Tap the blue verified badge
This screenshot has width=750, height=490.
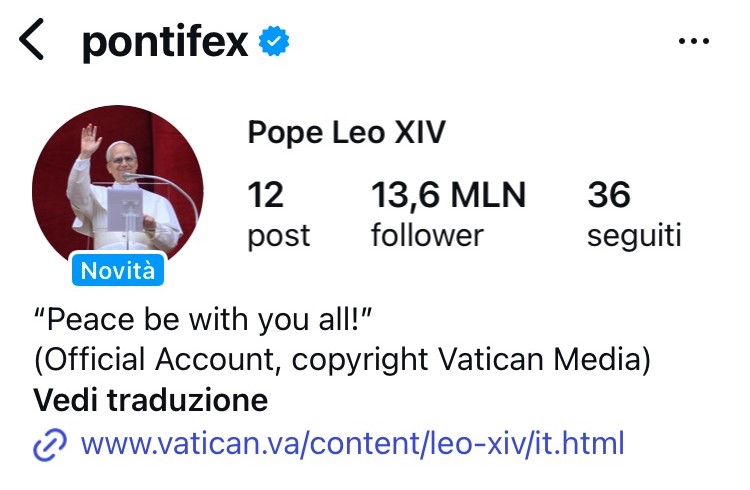(x=274, y=41)
